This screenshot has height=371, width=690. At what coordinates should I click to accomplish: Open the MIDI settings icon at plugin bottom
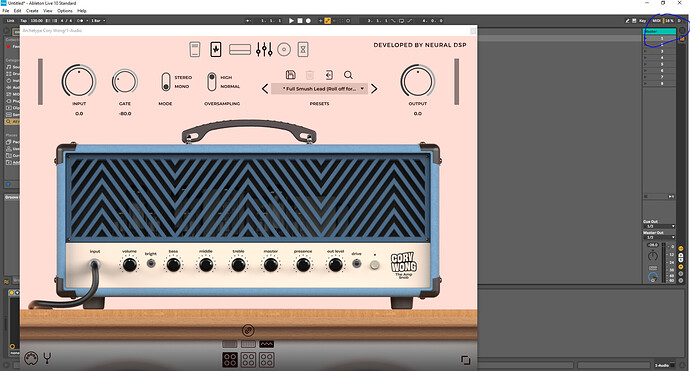click(31, 359)
